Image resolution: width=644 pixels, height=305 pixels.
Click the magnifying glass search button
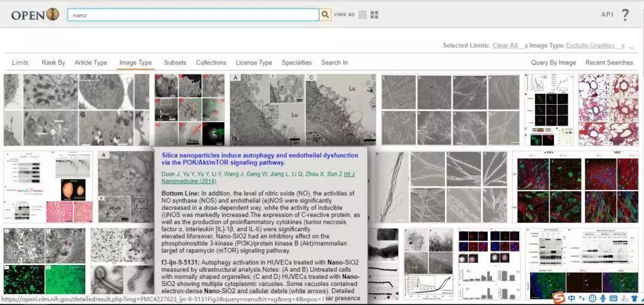pos(325,15)
